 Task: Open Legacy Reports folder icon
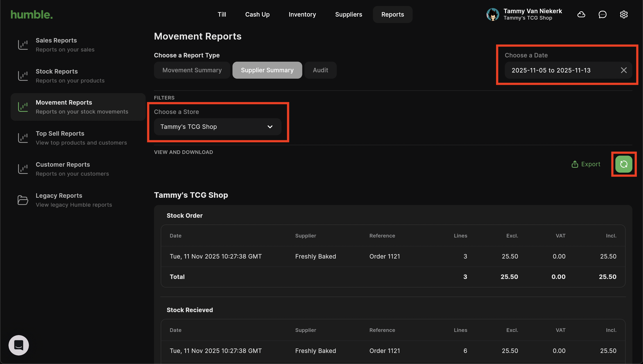coord(23,200)
